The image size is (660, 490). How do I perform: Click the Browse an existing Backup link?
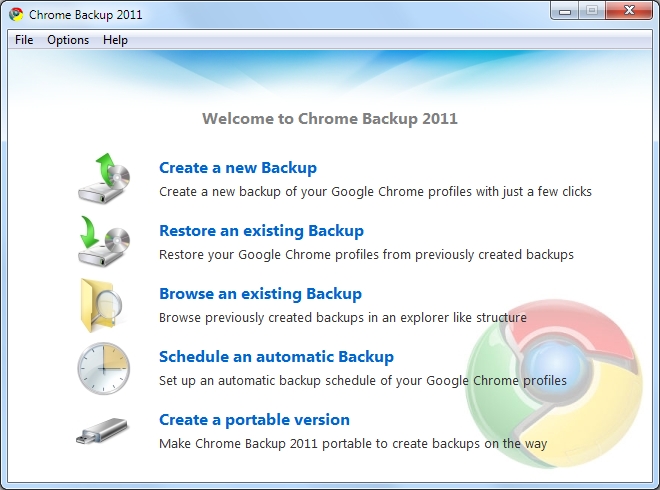(x=261, y=294)
